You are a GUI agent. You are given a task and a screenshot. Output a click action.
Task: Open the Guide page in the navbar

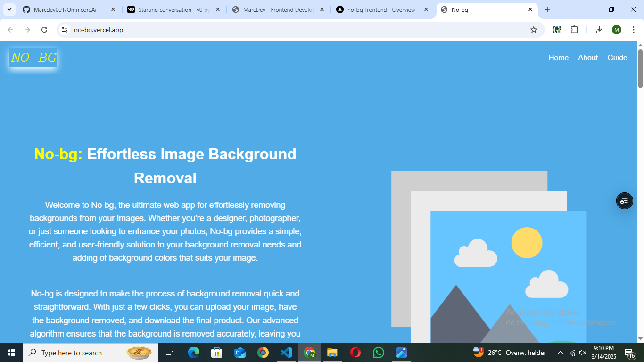617,58
